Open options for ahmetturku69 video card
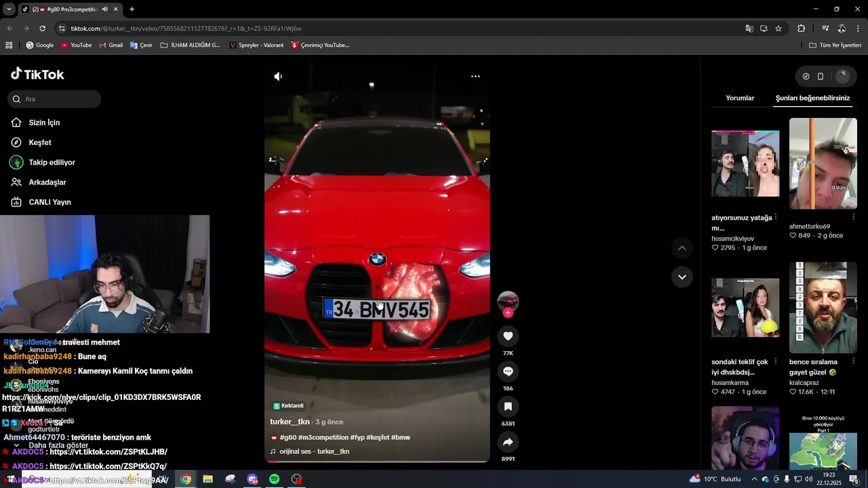Viewport: 868px width, 488px height. [853, 217]
